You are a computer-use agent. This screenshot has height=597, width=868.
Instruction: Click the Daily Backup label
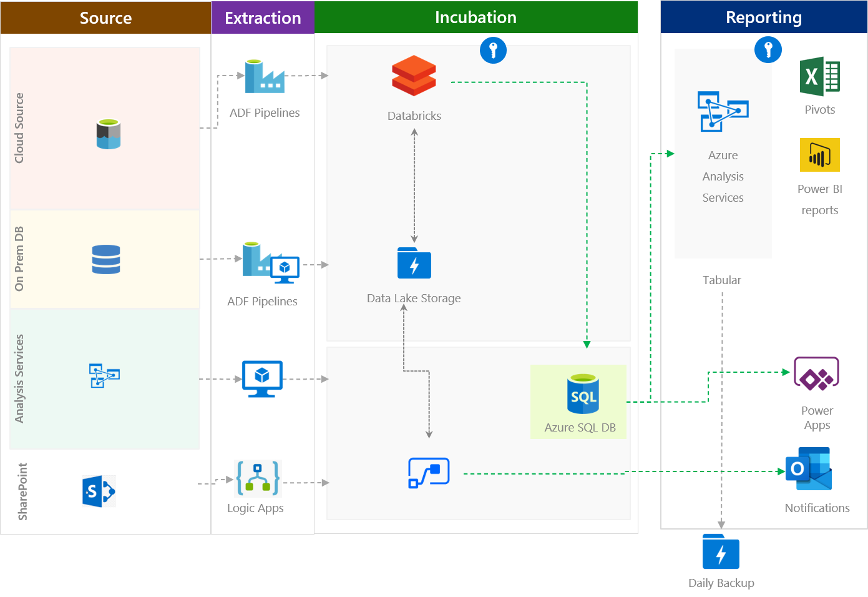point(721,583)
